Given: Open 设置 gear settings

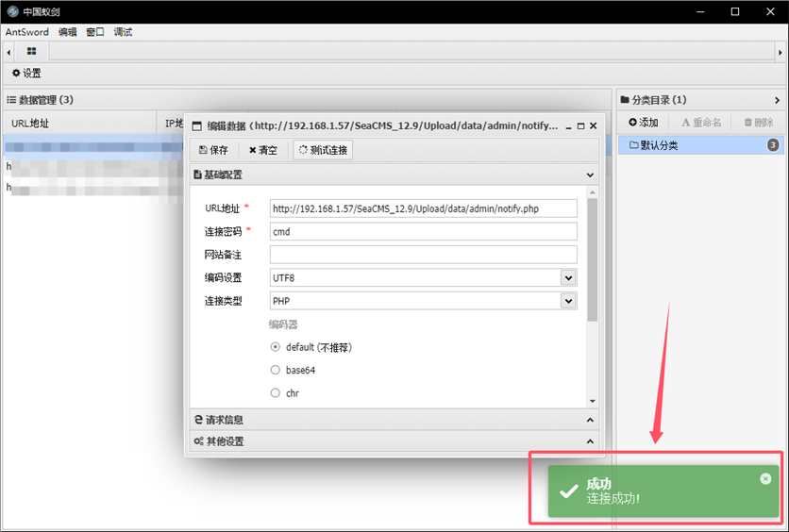Looking at the screenshot, I should [26, 73].
